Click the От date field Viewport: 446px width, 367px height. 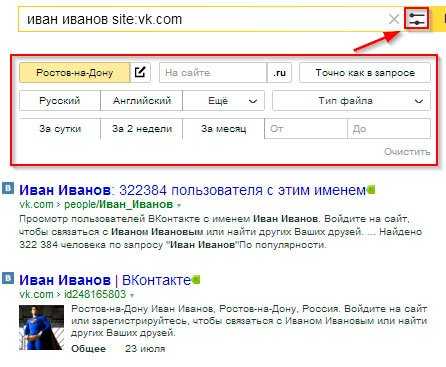point(306,129)
